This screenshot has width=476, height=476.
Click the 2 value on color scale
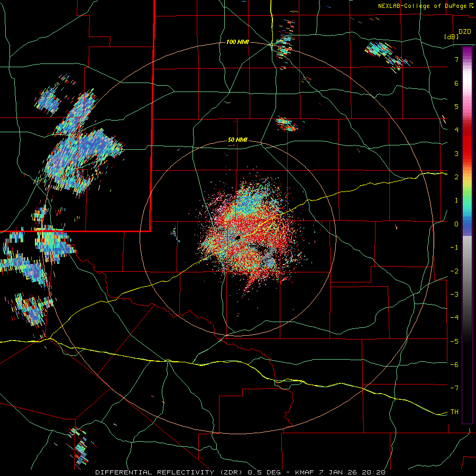456,177
